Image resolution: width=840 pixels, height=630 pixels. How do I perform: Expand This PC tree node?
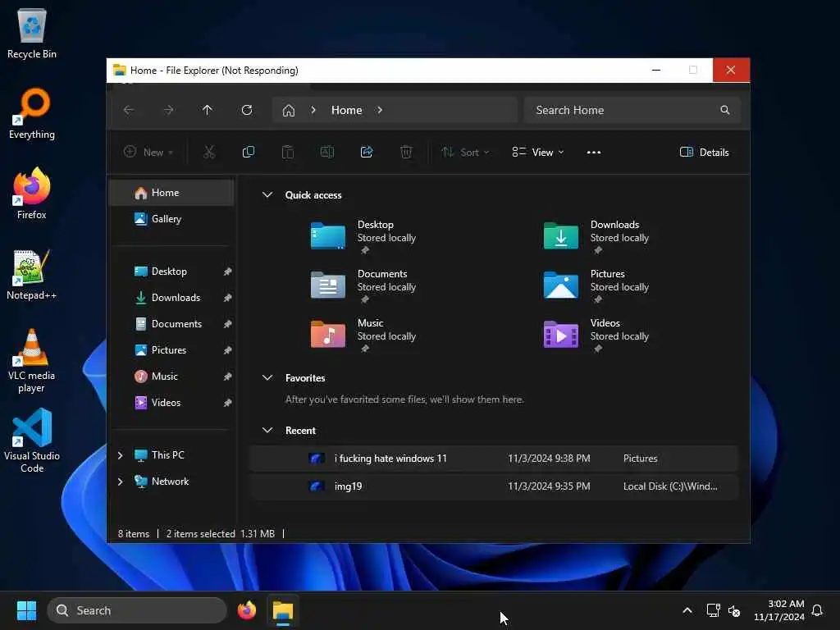121,455
